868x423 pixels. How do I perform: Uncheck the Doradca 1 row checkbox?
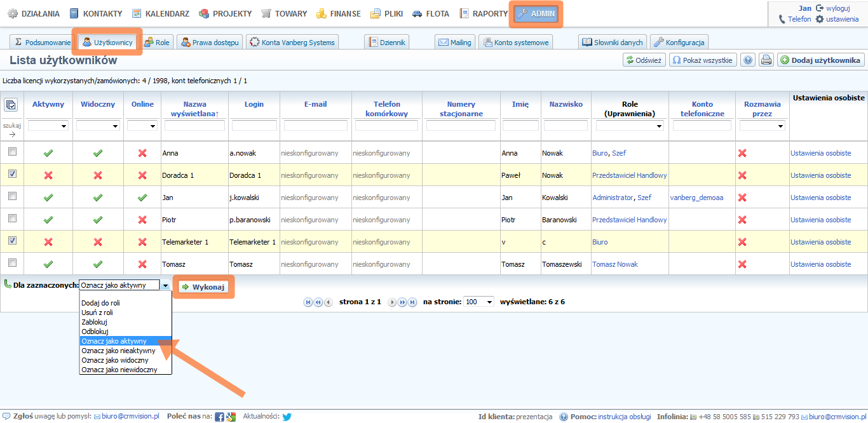point(12,174)
